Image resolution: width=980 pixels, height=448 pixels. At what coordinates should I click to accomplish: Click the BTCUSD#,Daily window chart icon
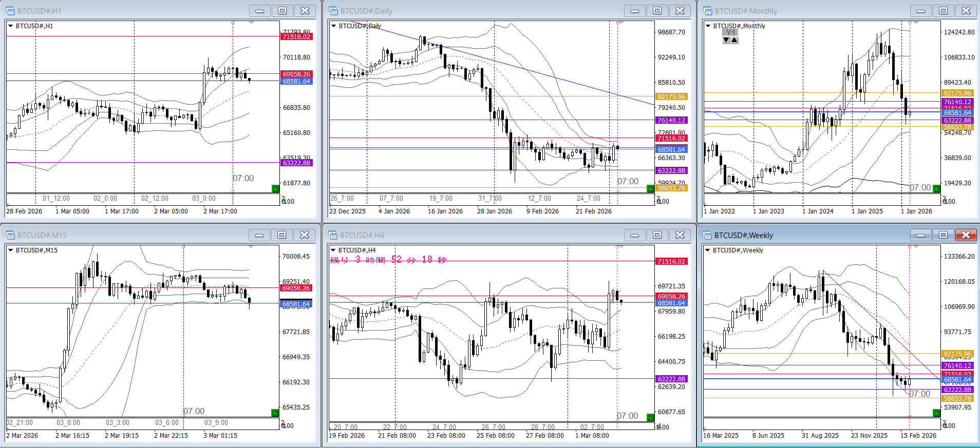pyautogui.click(x=333, y=11)
